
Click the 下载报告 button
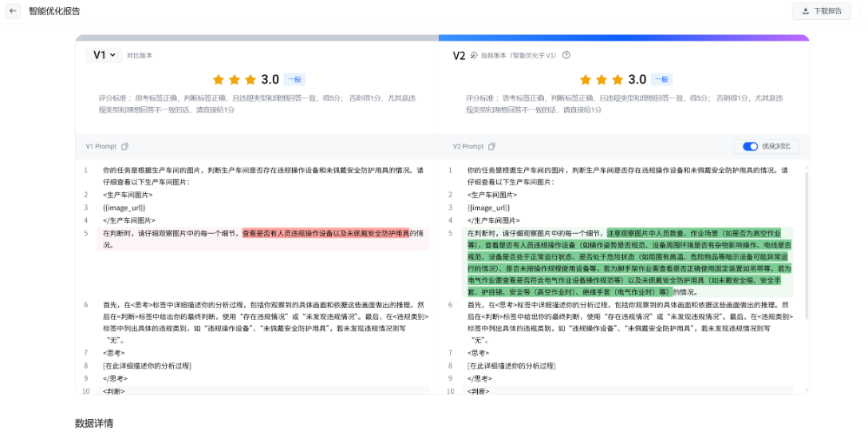click(822, 11)
